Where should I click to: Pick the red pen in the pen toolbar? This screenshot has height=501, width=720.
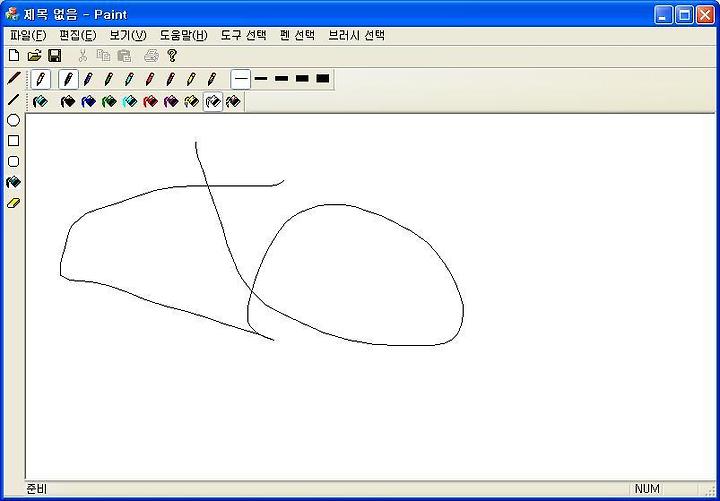pyautogui.click(x=150, y=79)
